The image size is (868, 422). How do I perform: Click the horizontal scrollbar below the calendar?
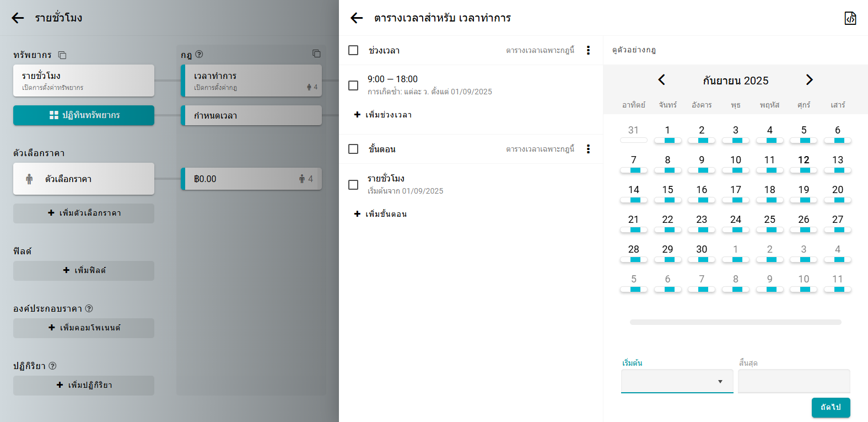(x=735, y=322)
